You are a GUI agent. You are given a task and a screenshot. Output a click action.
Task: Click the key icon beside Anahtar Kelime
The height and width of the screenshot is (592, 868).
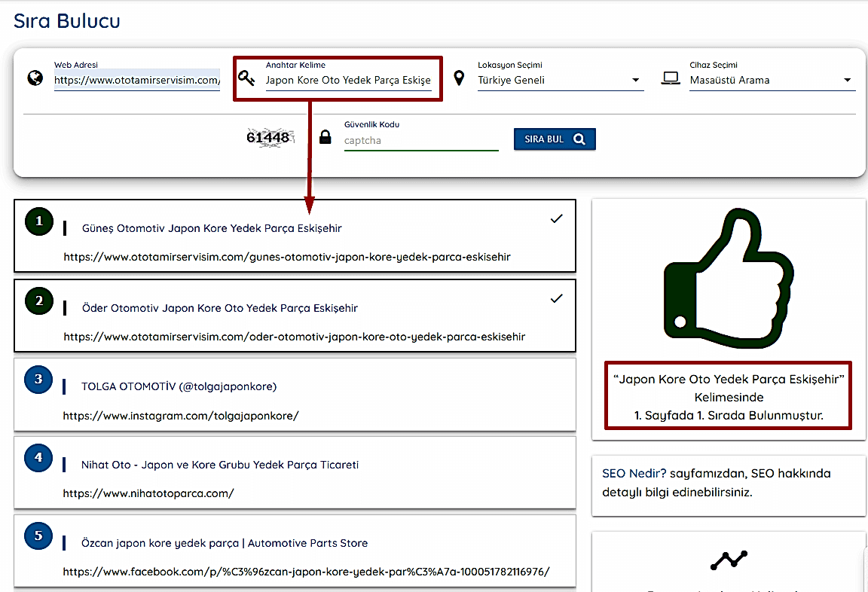[247, 78]
